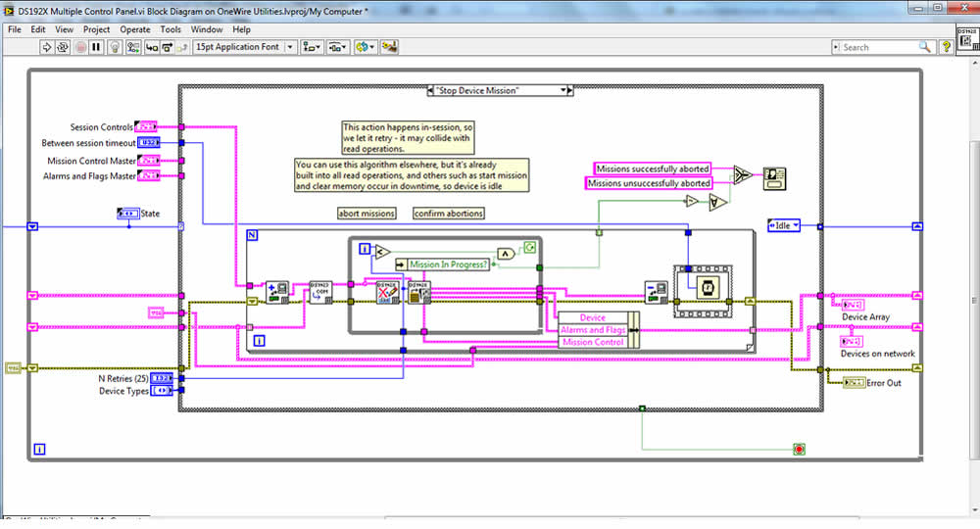This screenshot has width=980, height=529.
Task: Open the Edit menu
Action: [x=38, y=29]
